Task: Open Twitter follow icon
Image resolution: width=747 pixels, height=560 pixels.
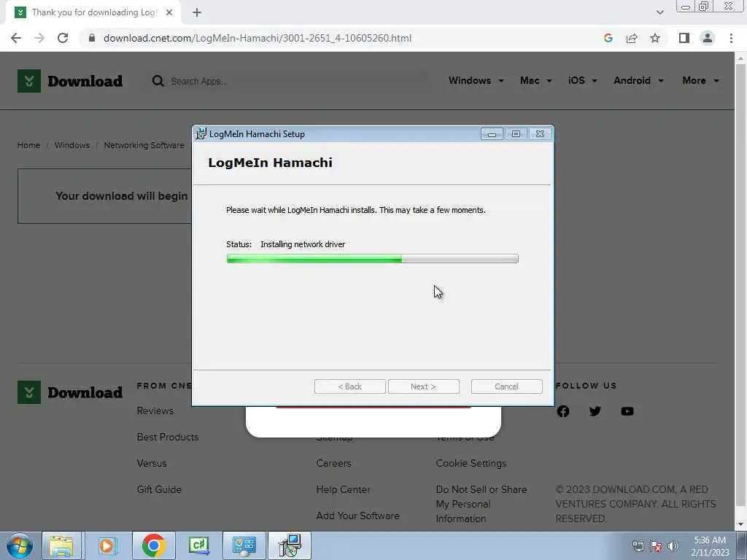Action: tap(595, 411)
